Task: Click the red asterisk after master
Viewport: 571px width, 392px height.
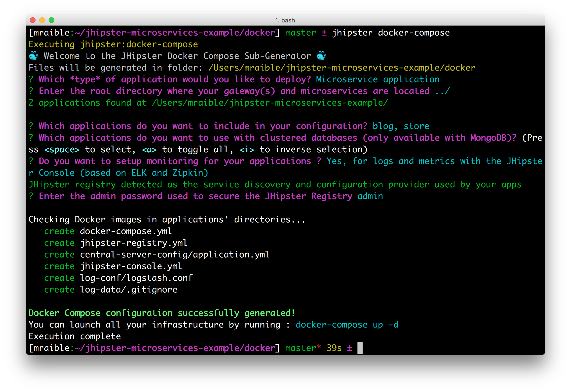Action: click(319, 347)
